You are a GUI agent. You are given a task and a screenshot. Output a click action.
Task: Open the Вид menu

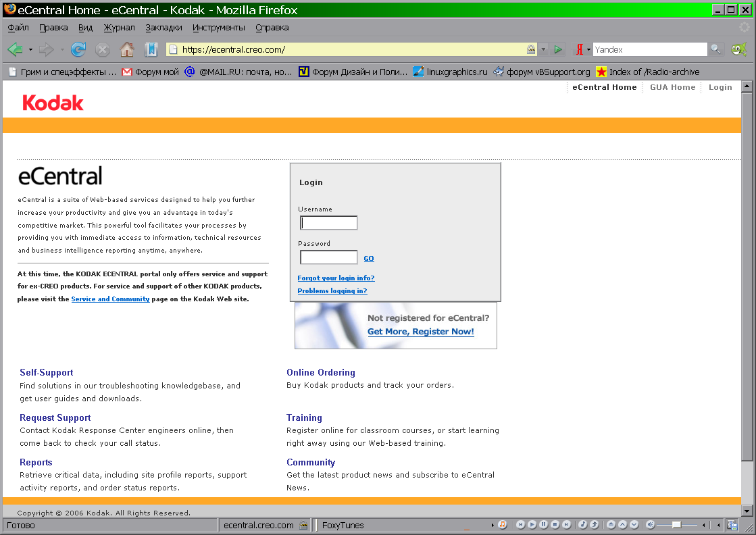click(85, 28)
